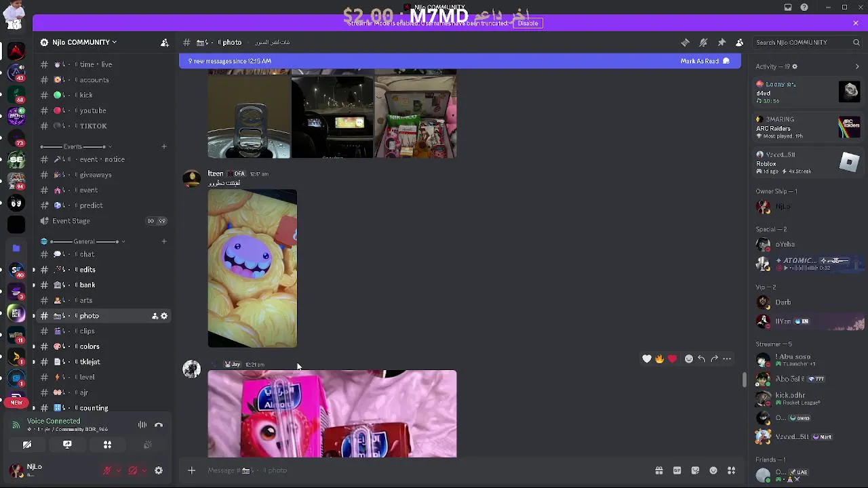
Task: Forward the message with forward arrow
Action: point(714,359)
